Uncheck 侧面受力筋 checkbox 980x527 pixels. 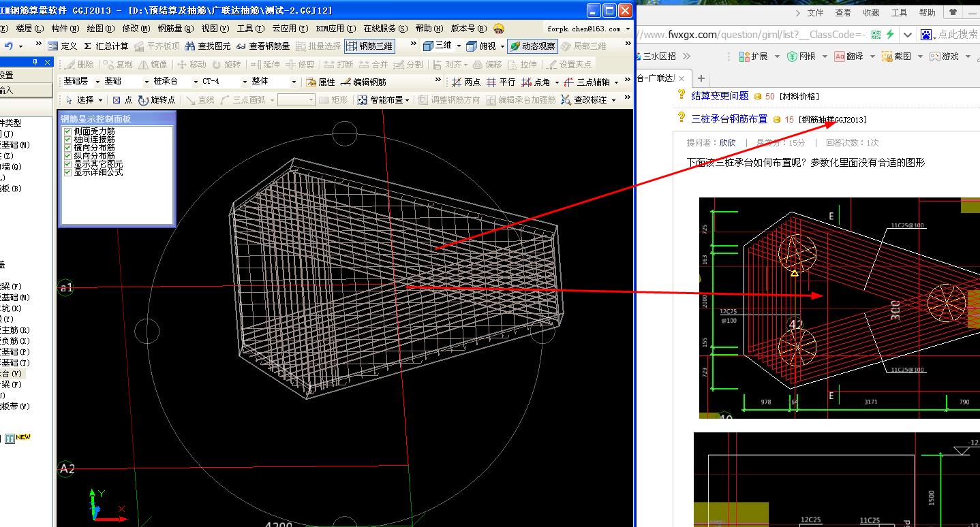pyautogui.click(x=67, y=131)
